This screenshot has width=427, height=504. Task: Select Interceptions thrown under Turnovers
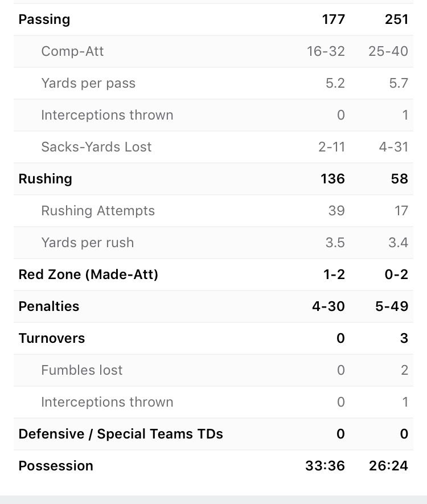(107, 402)
